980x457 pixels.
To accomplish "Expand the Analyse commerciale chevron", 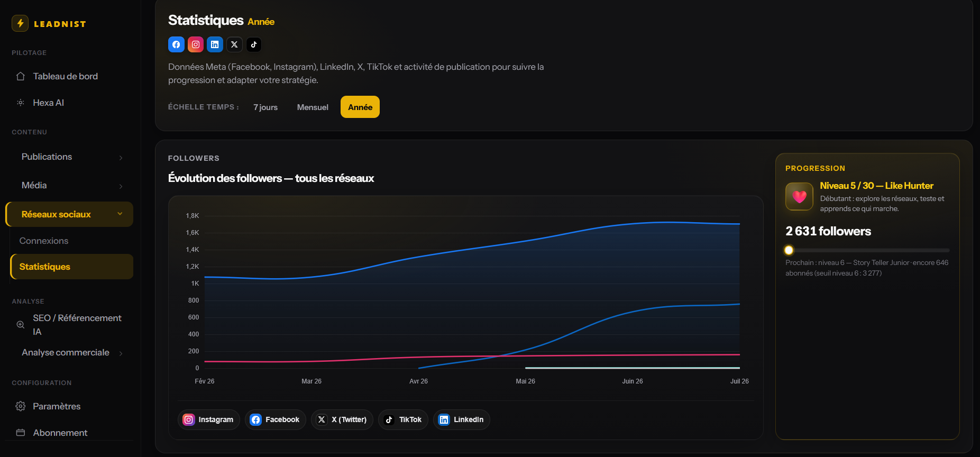I will [x=121, y=353].
